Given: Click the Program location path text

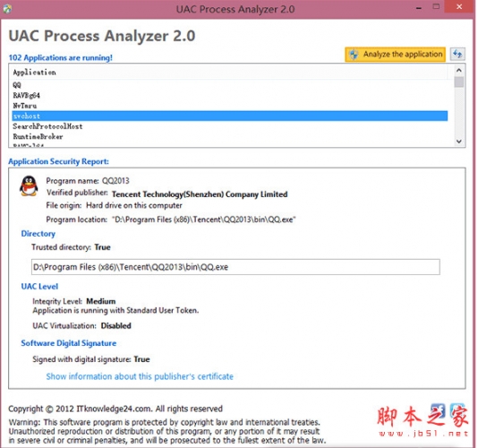Looking at the screenshot, I should (x=204, y=220).
